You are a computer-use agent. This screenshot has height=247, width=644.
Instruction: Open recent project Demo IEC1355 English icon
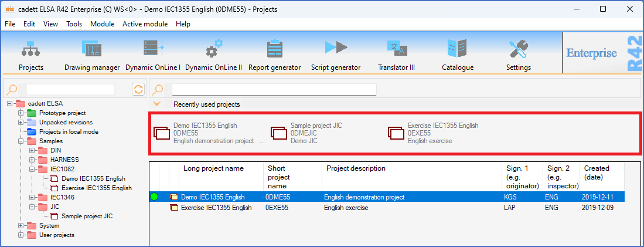pos(162,133)
